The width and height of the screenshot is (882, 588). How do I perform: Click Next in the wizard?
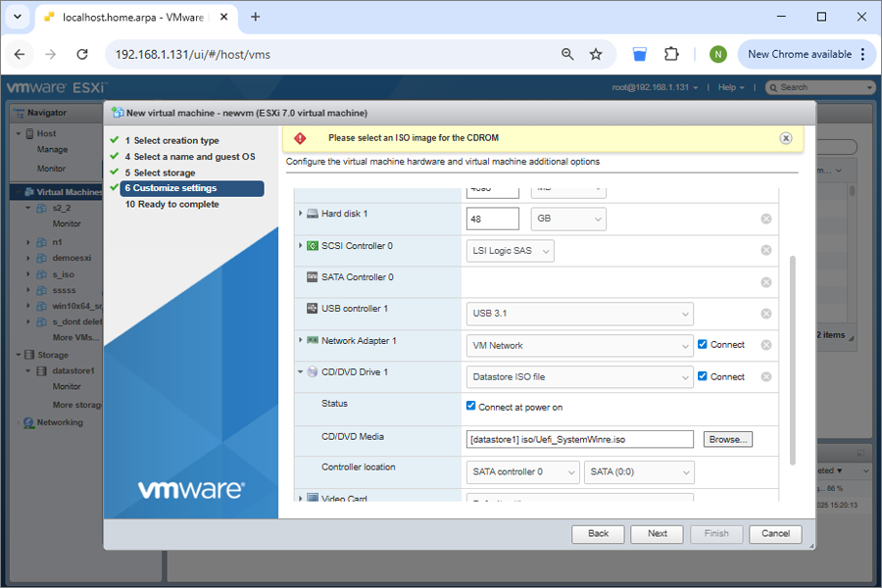pyautogui.click(x=657, y=534)
